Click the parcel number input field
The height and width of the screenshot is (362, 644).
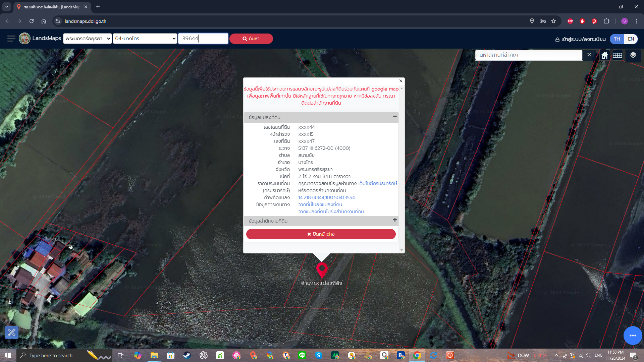pyautogui.click(x=203, y=39)
